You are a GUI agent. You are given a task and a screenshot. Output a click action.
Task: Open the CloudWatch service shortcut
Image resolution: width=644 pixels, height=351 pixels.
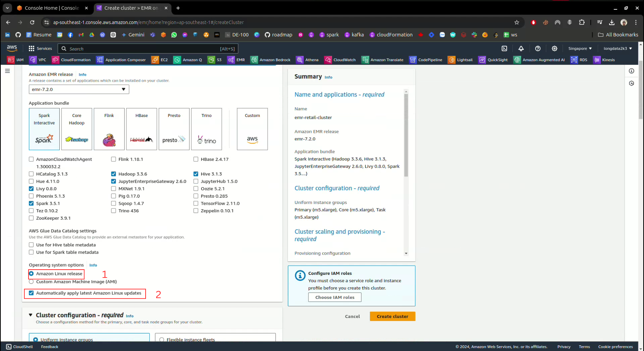tap(340, 60)
